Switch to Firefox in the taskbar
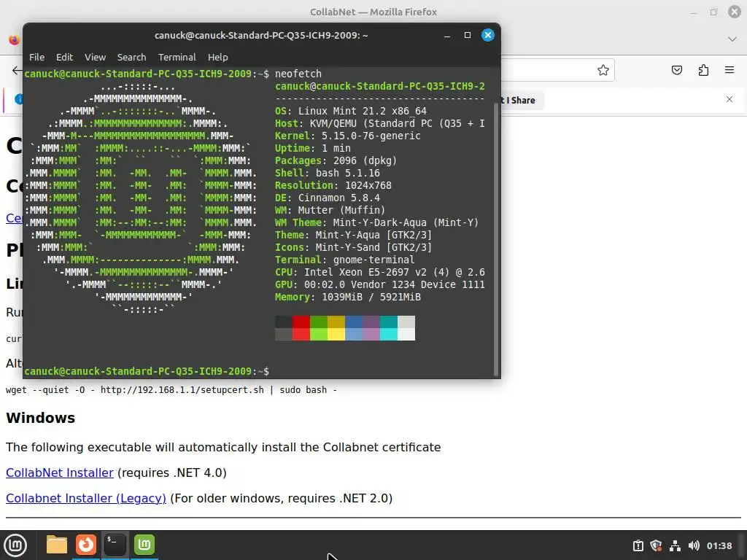The width and height of the screenshot is (747, 560). [86, 545]
